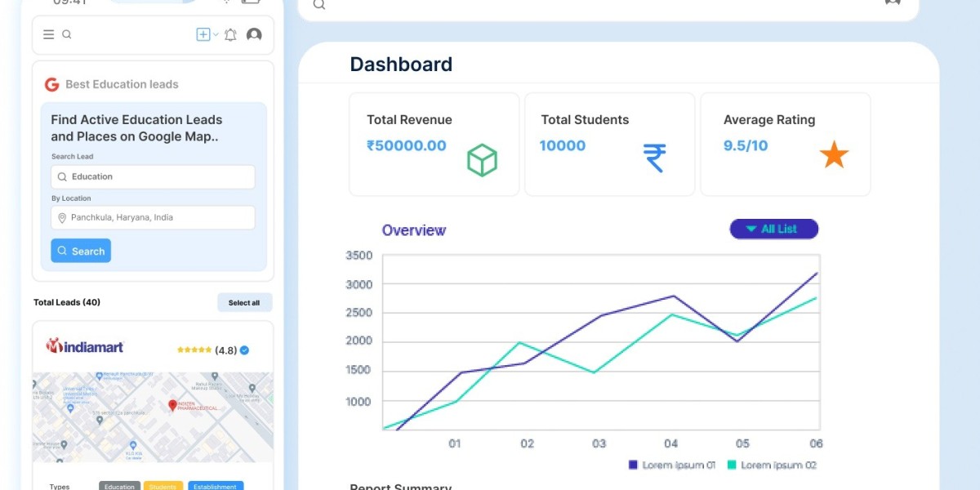The height and width of the screenshot is (490, 980).
Task: Click the Total Leads (40) label
Action: pos(67,302)
